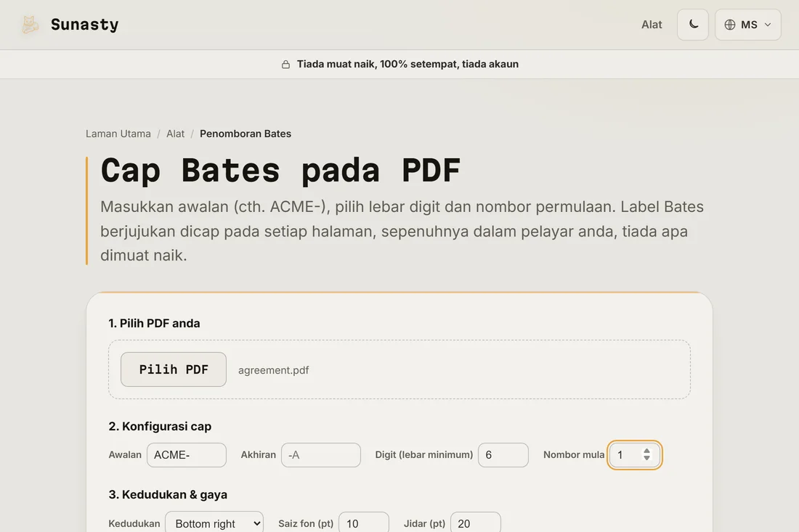
Task: Decrease Nombor mula with down arrow
Action: point(646,458)
